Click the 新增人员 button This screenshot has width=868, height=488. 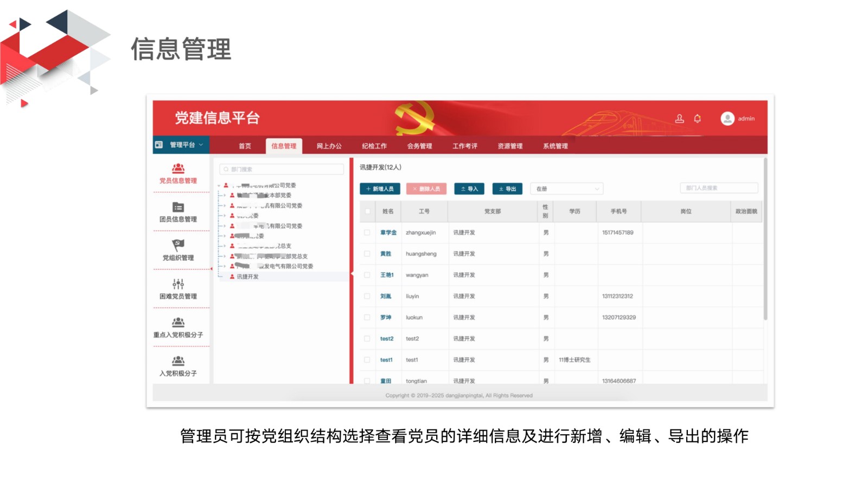click(x=380, y=189)
